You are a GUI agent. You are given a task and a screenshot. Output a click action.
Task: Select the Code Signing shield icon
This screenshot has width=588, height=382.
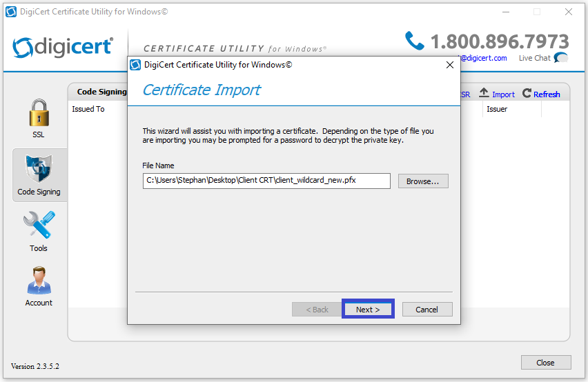(39, 168)
